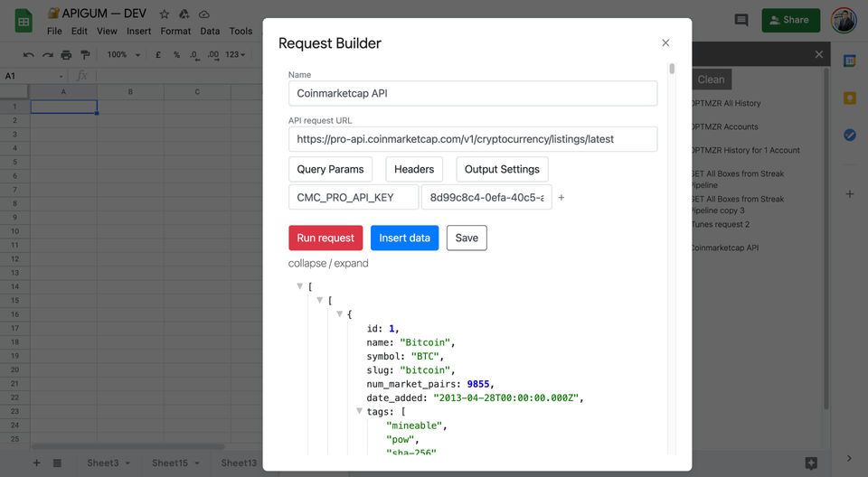The height and width of the screenshot is (477, 868).
Task: Open the Format menu
Action: [175, 32]
